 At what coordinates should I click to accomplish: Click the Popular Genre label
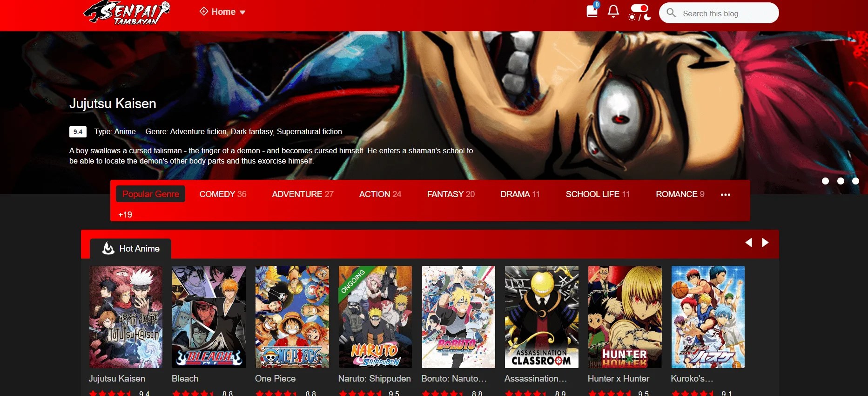(x=150, y=194)
